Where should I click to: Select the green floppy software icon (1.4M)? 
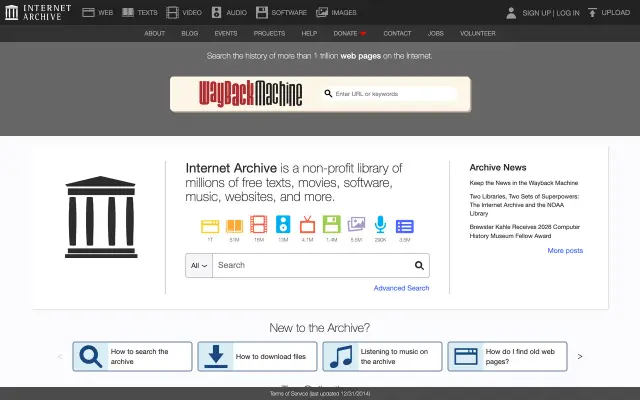331,224
